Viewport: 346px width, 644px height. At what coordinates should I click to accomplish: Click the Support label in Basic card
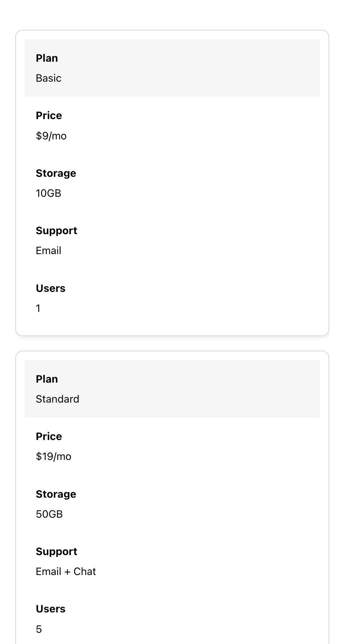tap(56, 231)
